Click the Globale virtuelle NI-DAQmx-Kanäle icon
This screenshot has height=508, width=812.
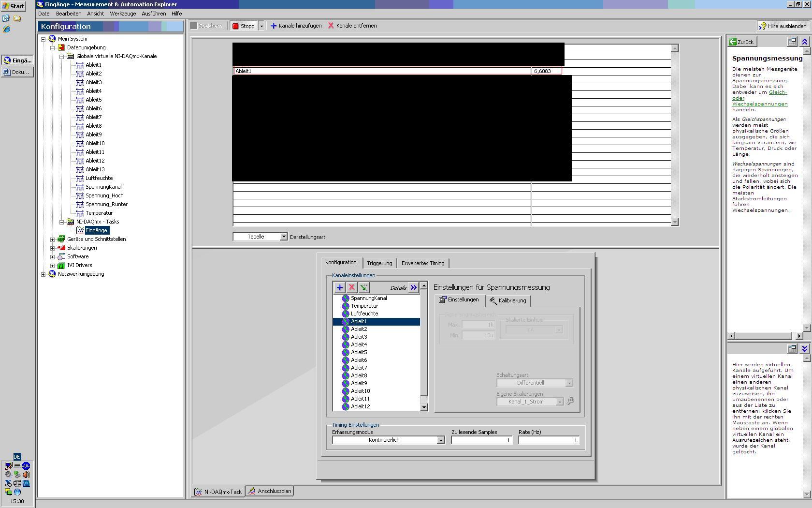coord(71,56)
